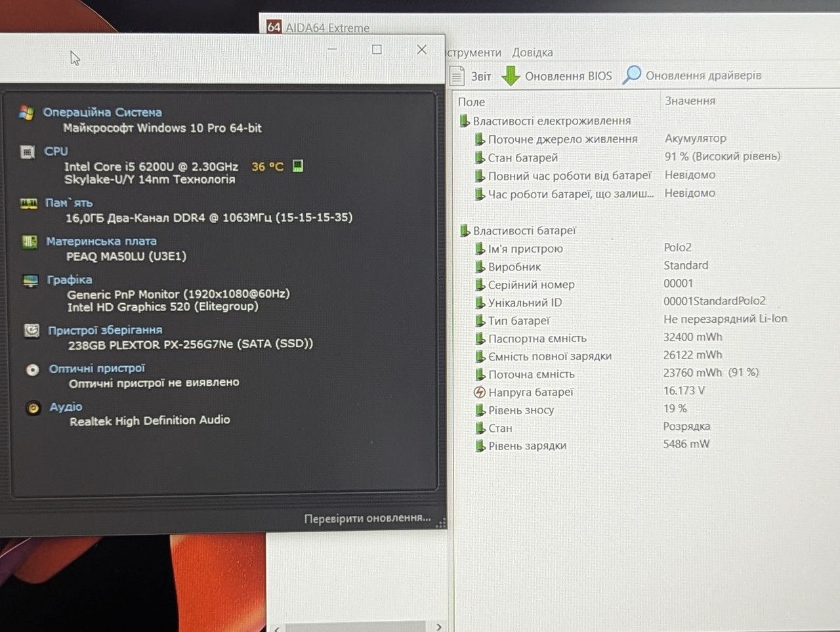Click the monitor icon beside Графіка
840x632 pixels.
tap(31, 281)
